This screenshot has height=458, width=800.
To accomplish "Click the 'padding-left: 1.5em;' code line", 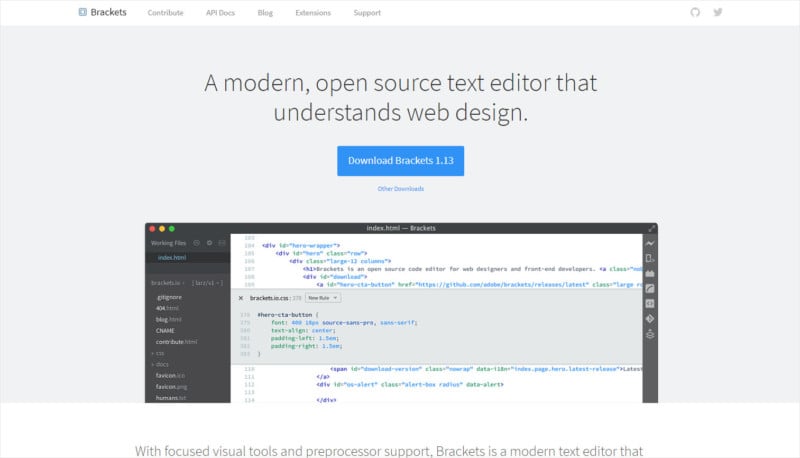I will coord(305,338).
